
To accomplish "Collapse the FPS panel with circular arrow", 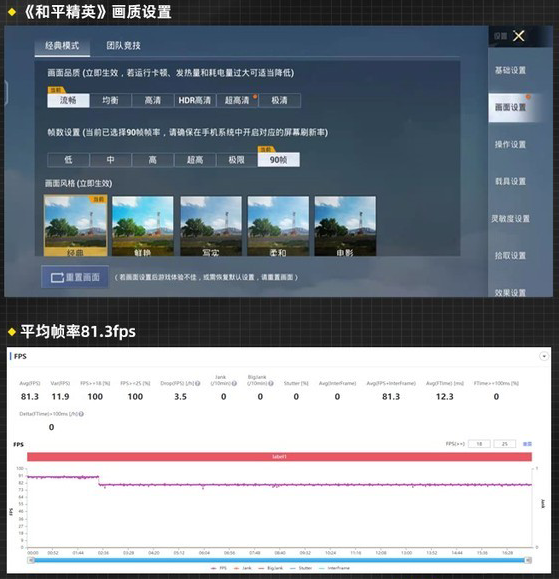I will point(544,356).
